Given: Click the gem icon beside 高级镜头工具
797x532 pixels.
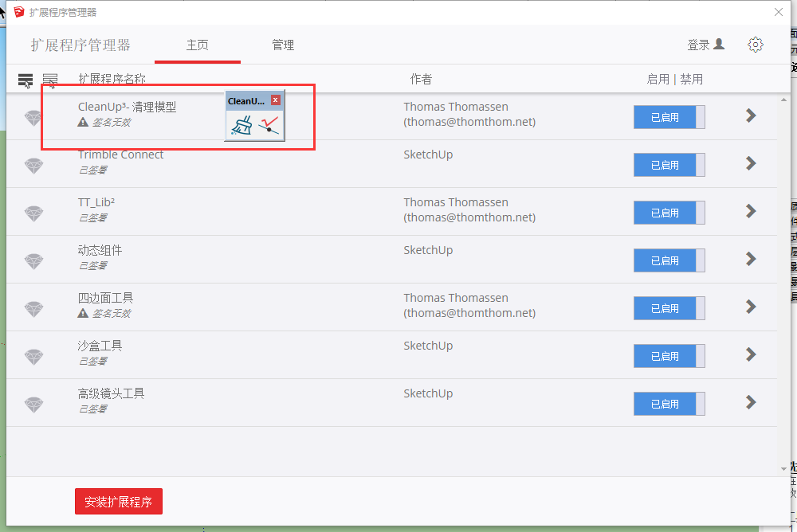Looking at the screenshot, I should point(33,405).
